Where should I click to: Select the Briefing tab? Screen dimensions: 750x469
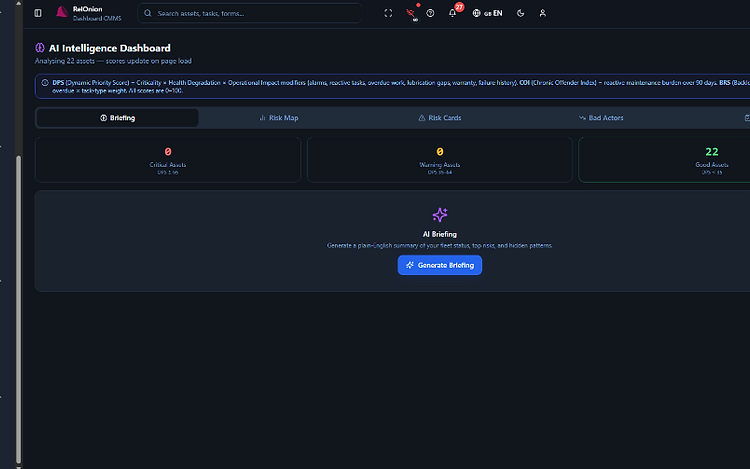click(x=117, y=118)
